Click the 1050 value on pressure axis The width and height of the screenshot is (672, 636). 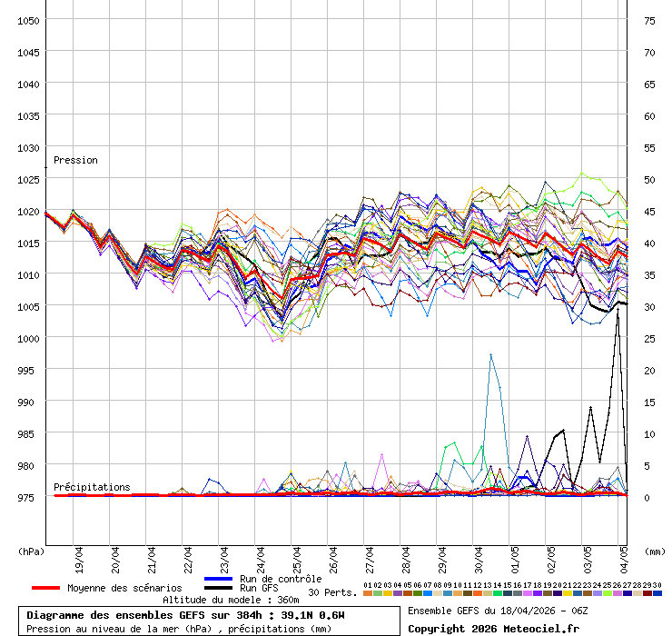[28, 21]
